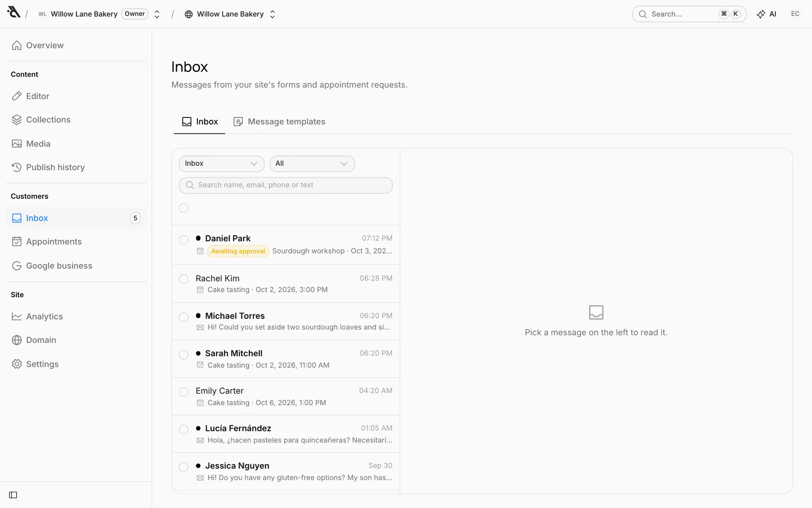Select Lucía Fernández's message checkbox

(184, 429)
